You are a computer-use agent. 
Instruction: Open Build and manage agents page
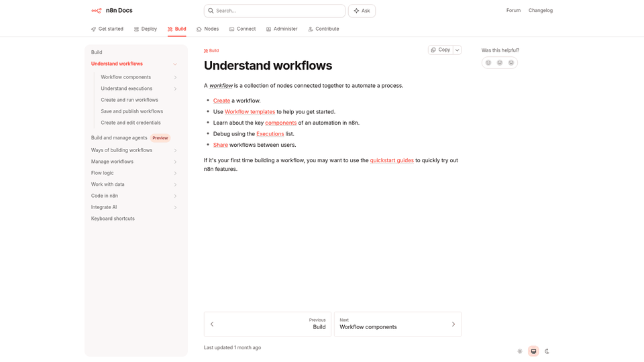[119, 138]
